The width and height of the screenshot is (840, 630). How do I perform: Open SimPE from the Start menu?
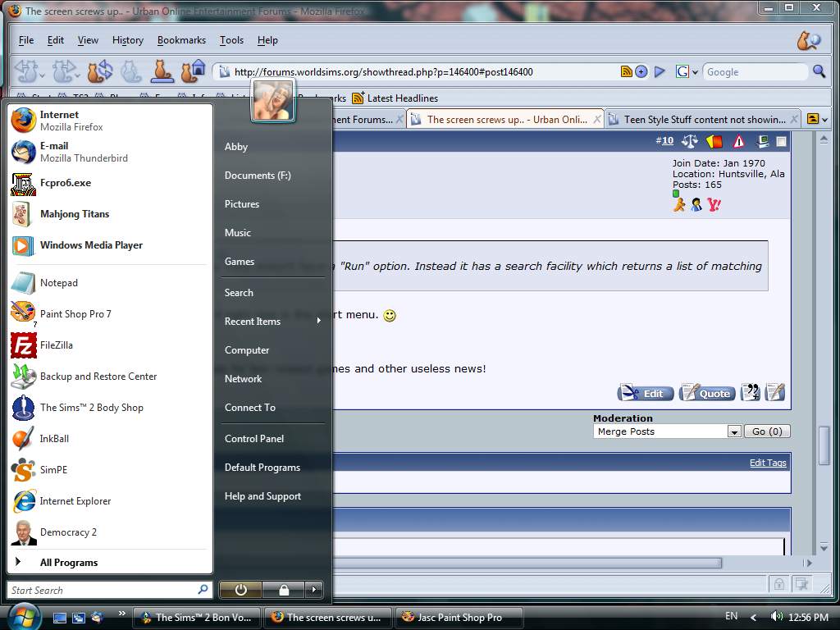(109, 470)
